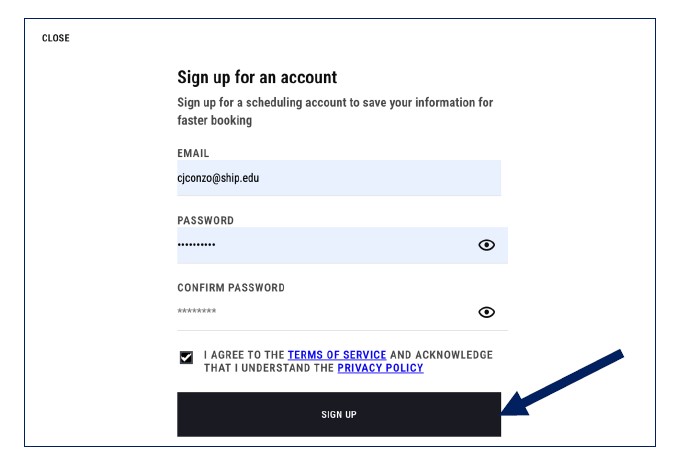Click the scheduling account description text
Viewport: 676px width, 468px height.
[x=335, y=111]
